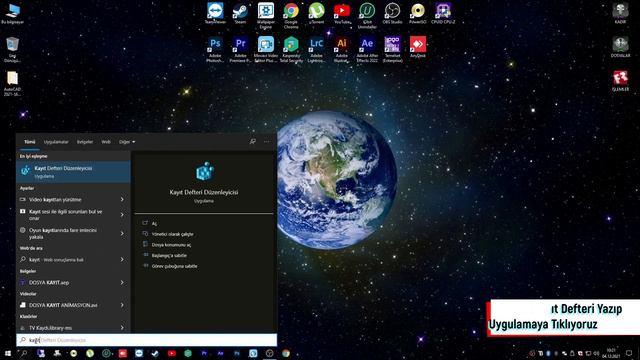Click the large Registry Editor preview icon
The width and height of the screenshot is (640, 360).
[204, 171]
